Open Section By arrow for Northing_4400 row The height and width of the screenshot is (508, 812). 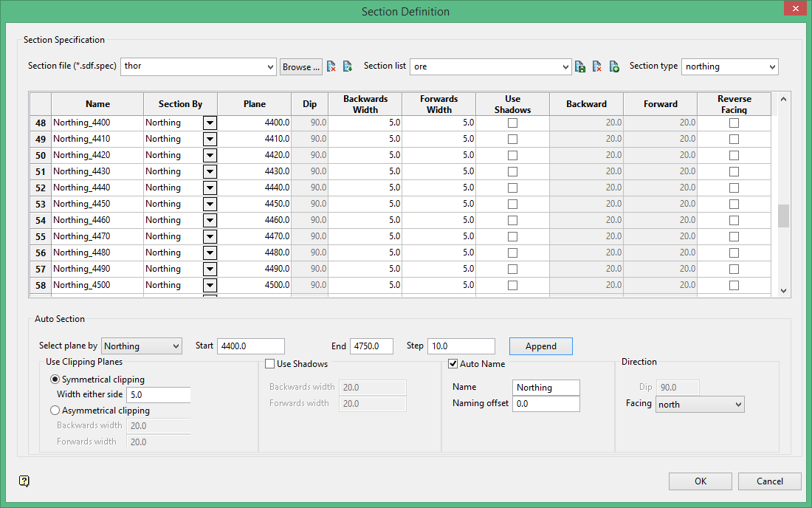(x=210, y=123)
